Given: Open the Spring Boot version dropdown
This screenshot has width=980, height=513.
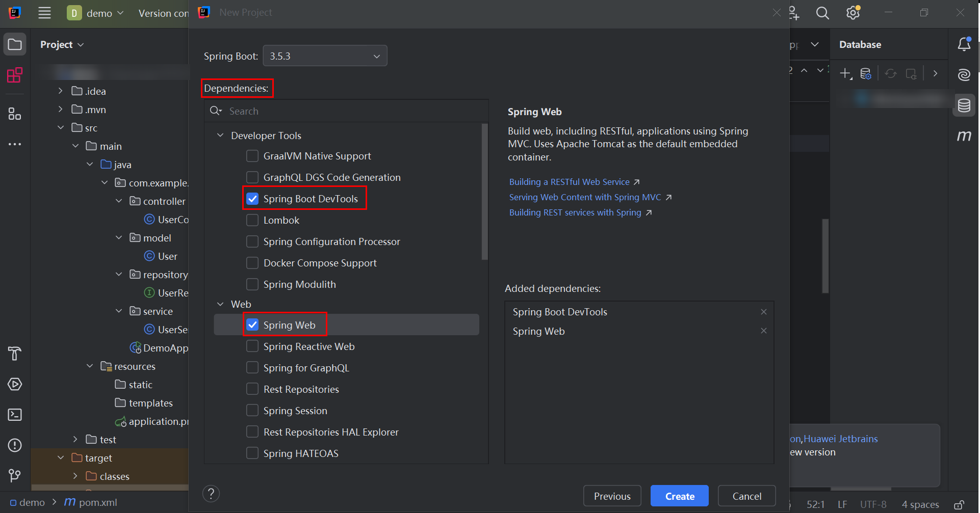Looking at the screenshot, I should (x=325, y=56).
